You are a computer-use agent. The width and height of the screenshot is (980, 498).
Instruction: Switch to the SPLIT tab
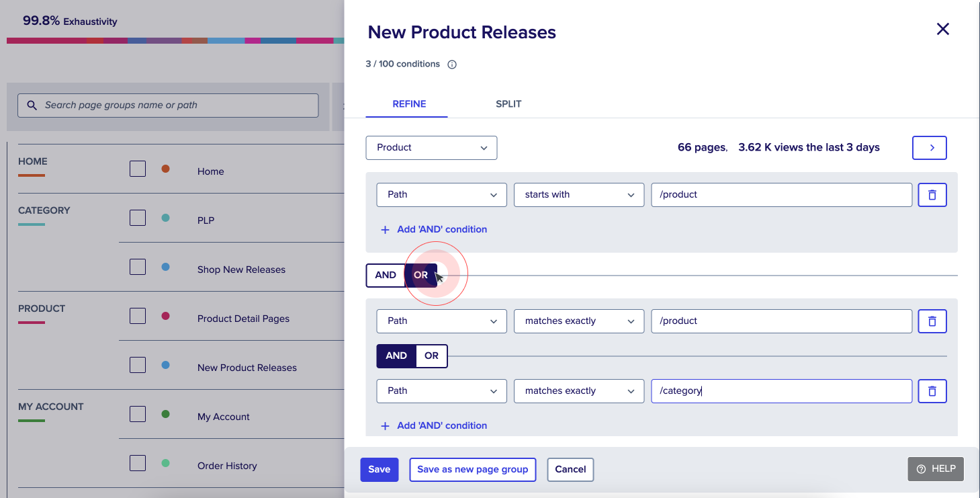[508, 104]
